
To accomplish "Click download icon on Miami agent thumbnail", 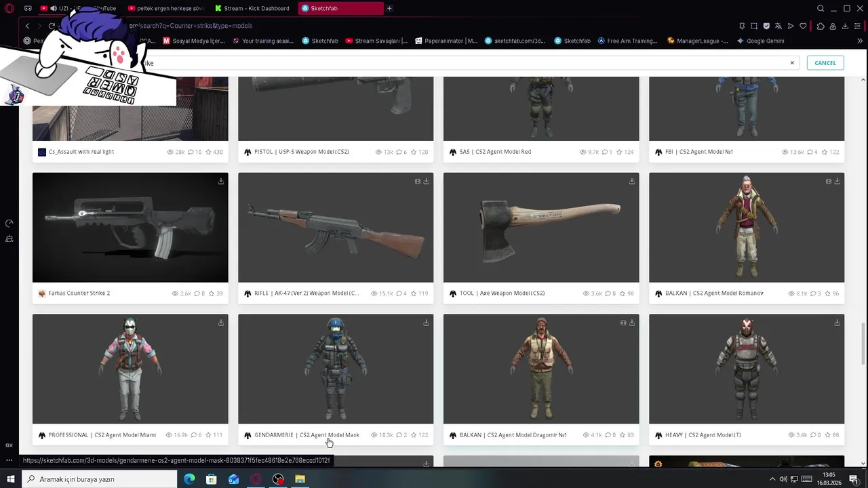I will [x=221, y=323].
